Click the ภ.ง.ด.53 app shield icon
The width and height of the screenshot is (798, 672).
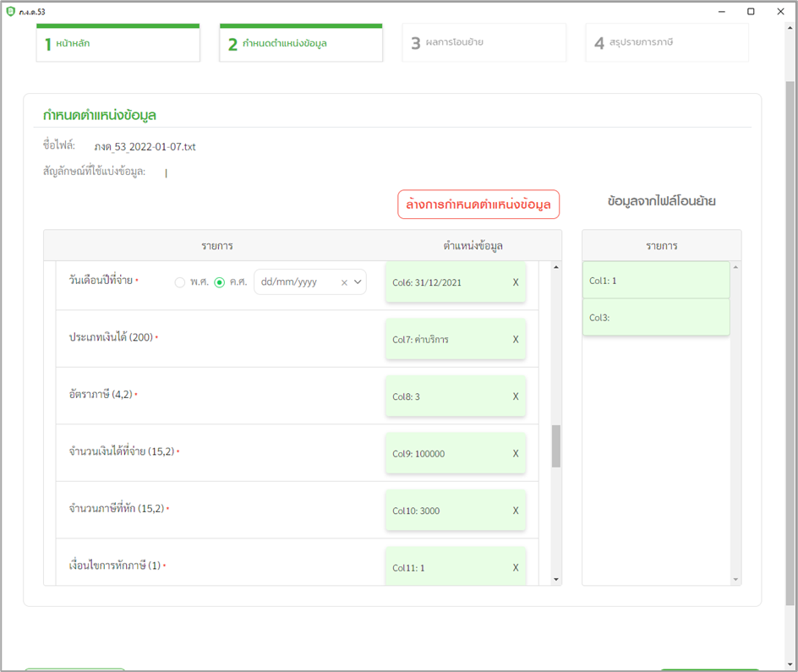(10, 12)
